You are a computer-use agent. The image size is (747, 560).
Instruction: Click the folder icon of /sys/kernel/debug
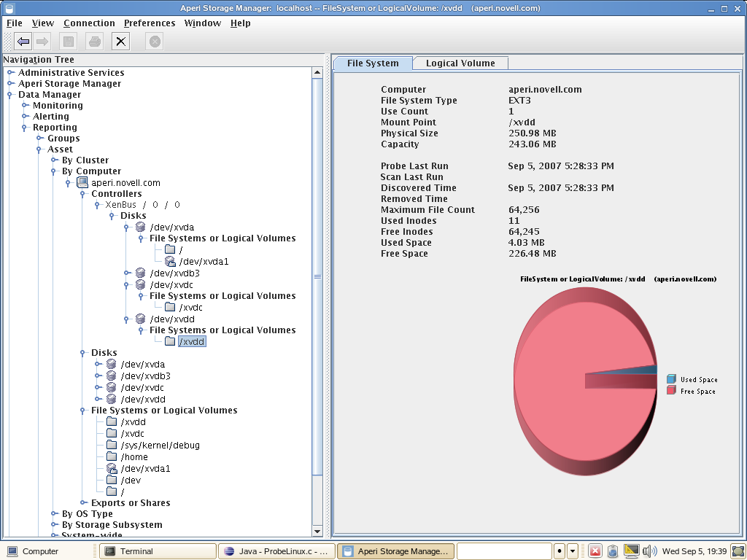(x=112, y=445)
